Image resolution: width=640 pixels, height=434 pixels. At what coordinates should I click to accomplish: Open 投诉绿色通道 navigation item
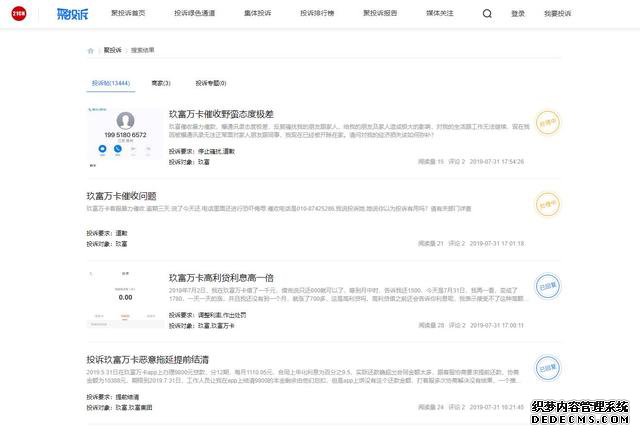[x=195, y=13]
